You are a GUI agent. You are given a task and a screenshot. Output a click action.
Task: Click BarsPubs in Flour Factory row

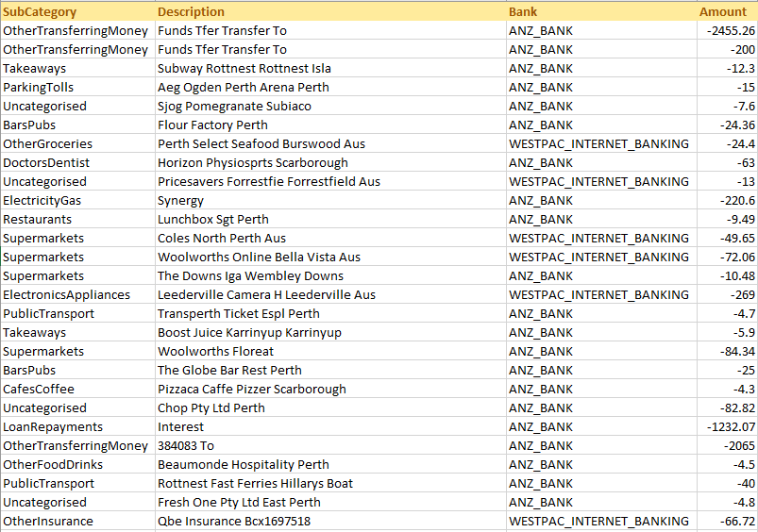coord(77,125)
